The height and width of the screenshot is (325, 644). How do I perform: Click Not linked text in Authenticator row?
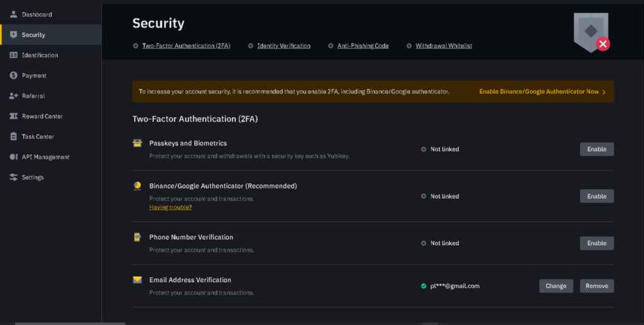445,197
